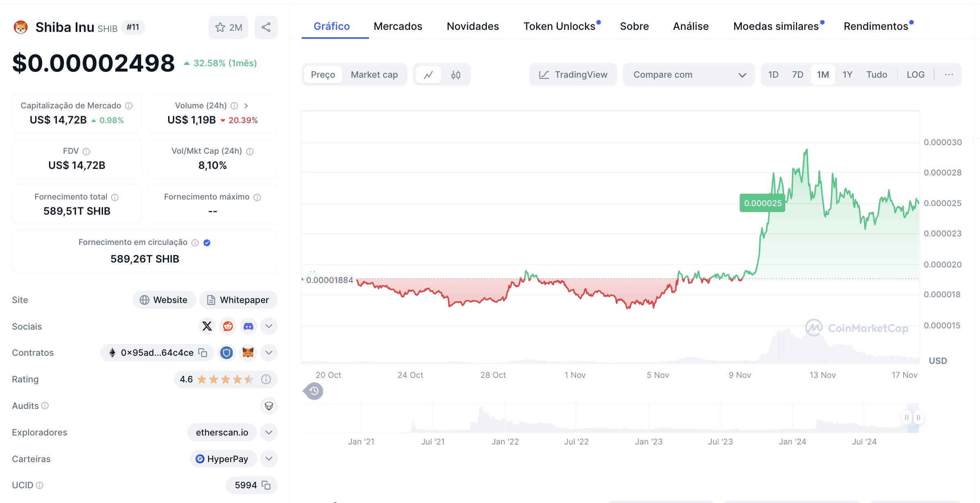980x503 pixels.
Task: Open the Reddit social link
Action: [x=228, y=326]
